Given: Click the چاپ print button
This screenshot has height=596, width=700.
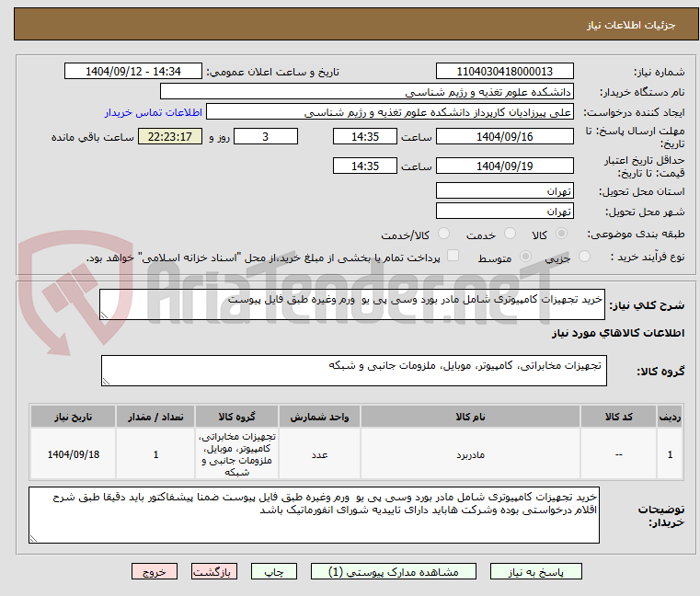Looking at the screenshot, I should [274, 571].
